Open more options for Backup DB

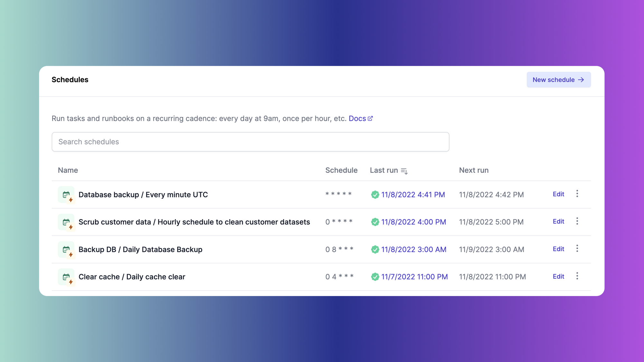pyautogui.click(x=577, y=248)
